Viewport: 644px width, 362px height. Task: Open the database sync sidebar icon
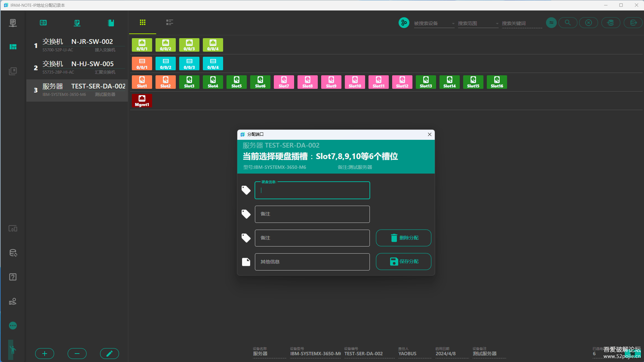[x=13, y=253]
